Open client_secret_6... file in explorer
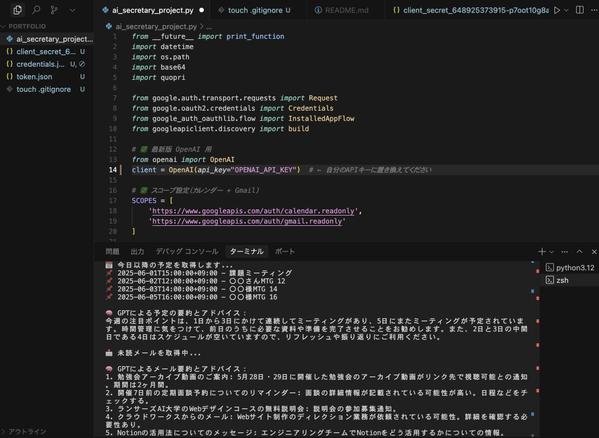Image resolution: width=599 pixels, height=438 pixels. pos(47,52)
